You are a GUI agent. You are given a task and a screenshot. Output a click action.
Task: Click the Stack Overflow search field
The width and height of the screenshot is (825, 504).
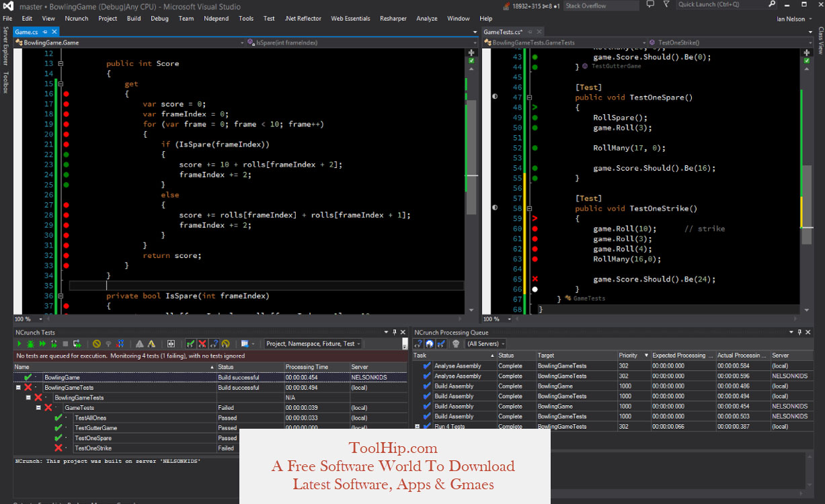pos(601,6)
